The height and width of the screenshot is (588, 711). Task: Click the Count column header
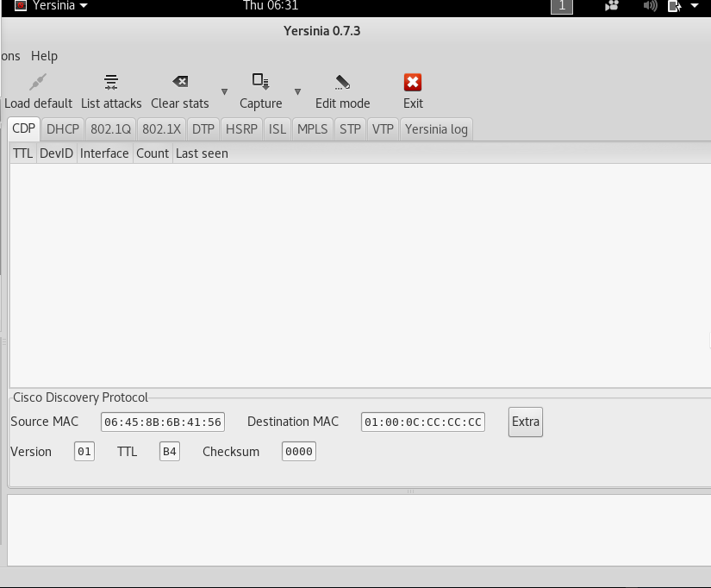153,153
